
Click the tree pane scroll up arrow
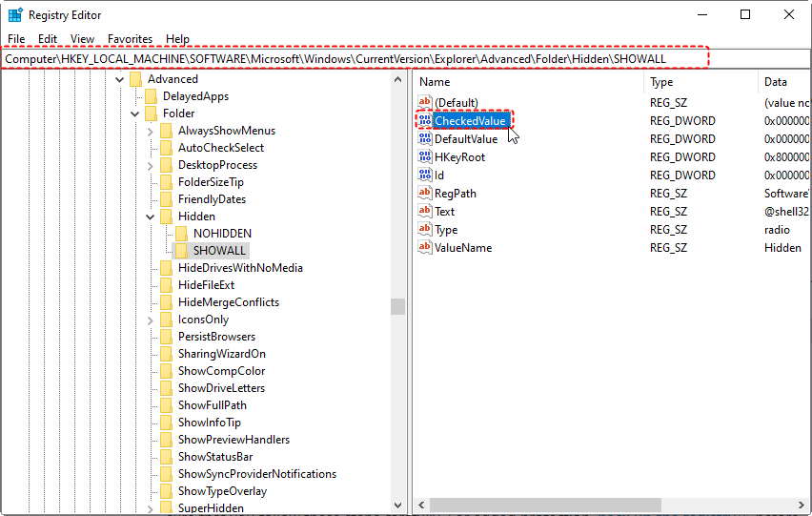(x=397, y=79)
